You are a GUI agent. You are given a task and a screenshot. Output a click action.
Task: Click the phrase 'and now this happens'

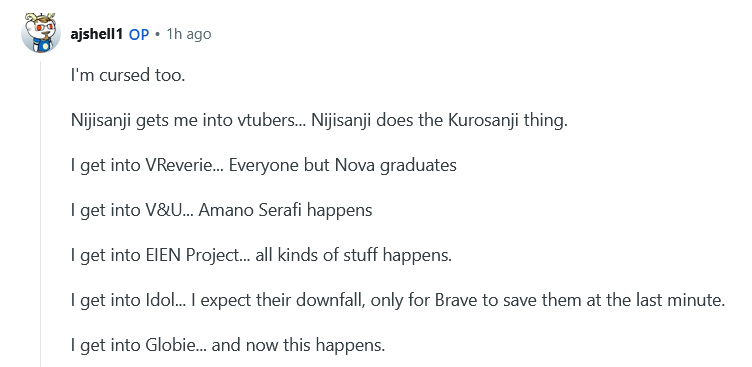coord(297,345)
